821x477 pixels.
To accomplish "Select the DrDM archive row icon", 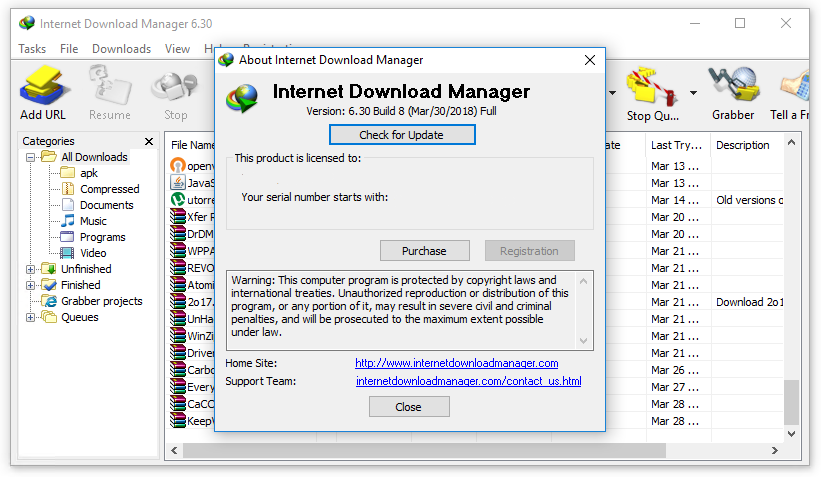I will [178, 234].
